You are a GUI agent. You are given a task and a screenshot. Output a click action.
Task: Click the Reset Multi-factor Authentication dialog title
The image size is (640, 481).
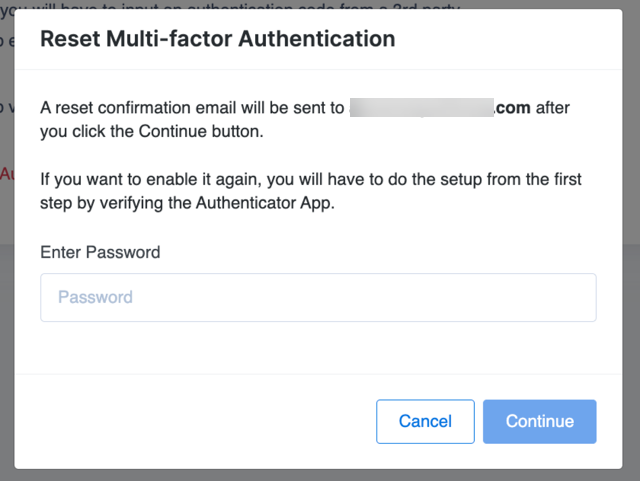click(x=217, y=40)
